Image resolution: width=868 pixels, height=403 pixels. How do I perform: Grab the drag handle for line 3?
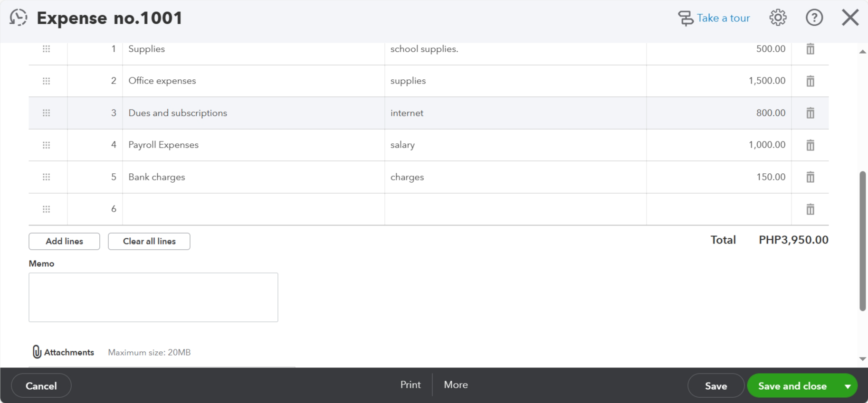(x=46, y=113)
